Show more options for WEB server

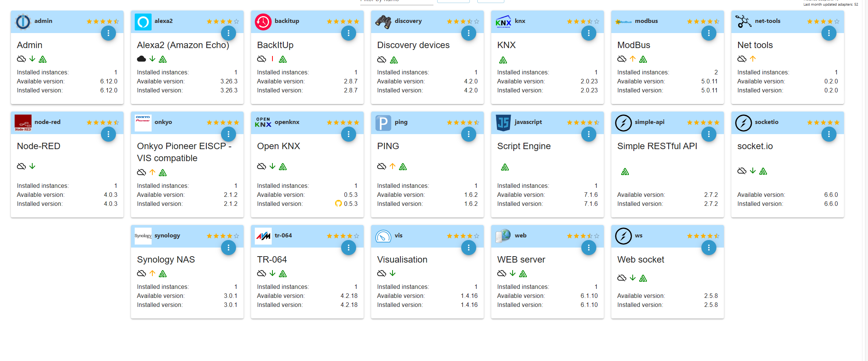pos(589,248)
